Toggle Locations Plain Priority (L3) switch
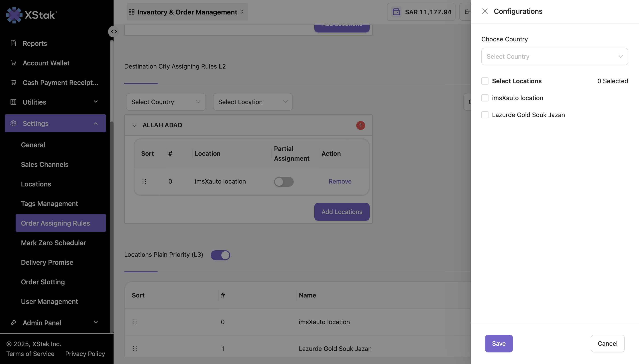This screenshot has width=639, height=364. point(220,255)
